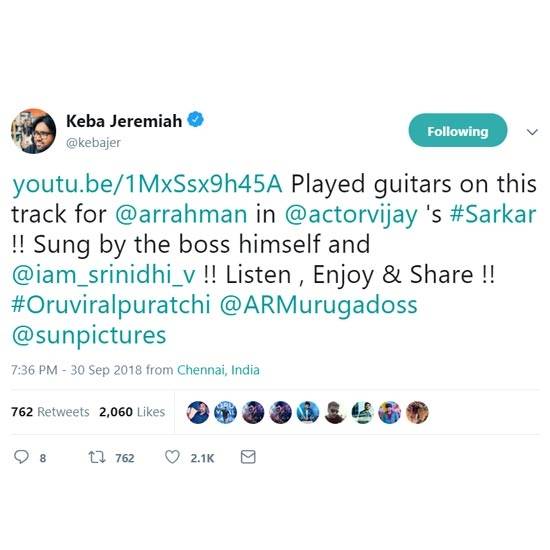Like the tweet with the heart icon
Viewport: 550px width, 550px height.
[x=172, y=457]
